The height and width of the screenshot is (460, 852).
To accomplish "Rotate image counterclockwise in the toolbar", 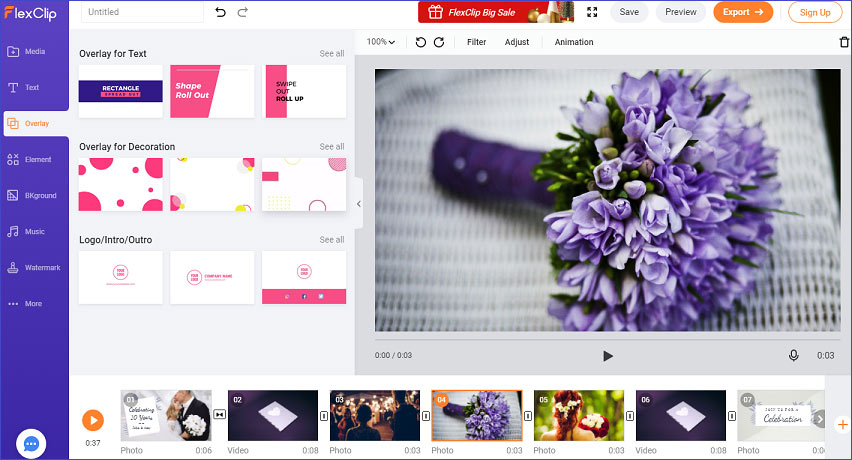I will tap(421, 42).
